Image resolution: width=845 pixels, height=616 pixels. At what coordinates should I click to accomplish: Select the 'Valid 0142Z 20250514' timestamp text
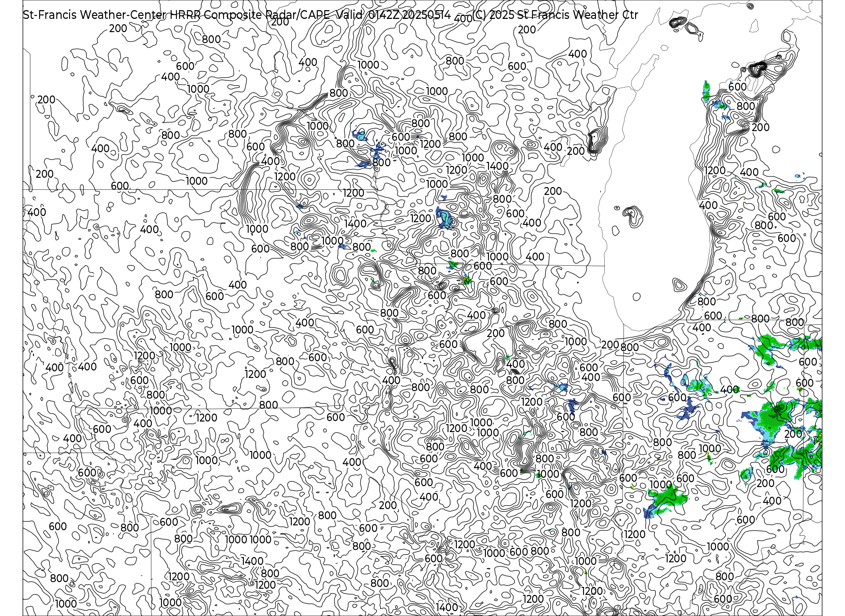393,15
